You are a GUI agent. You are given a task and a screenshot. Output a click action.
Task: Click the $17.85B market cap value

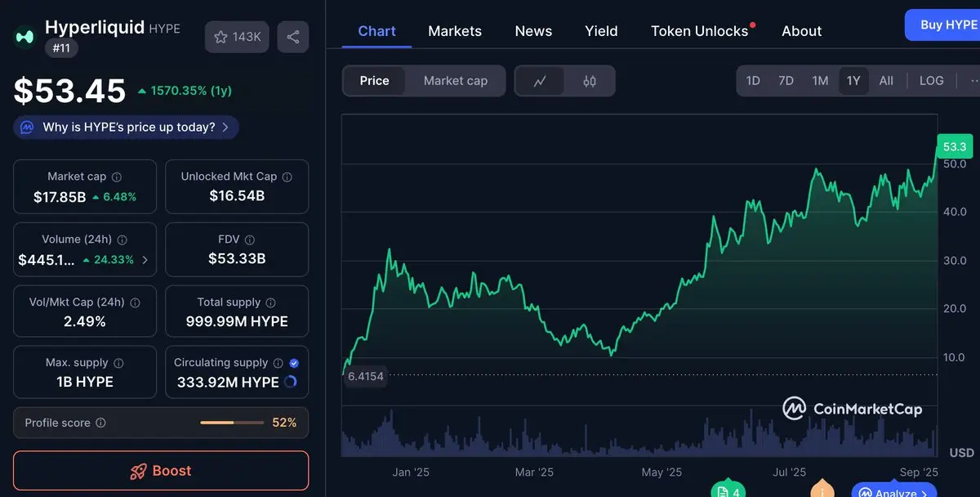pos(60,197)
